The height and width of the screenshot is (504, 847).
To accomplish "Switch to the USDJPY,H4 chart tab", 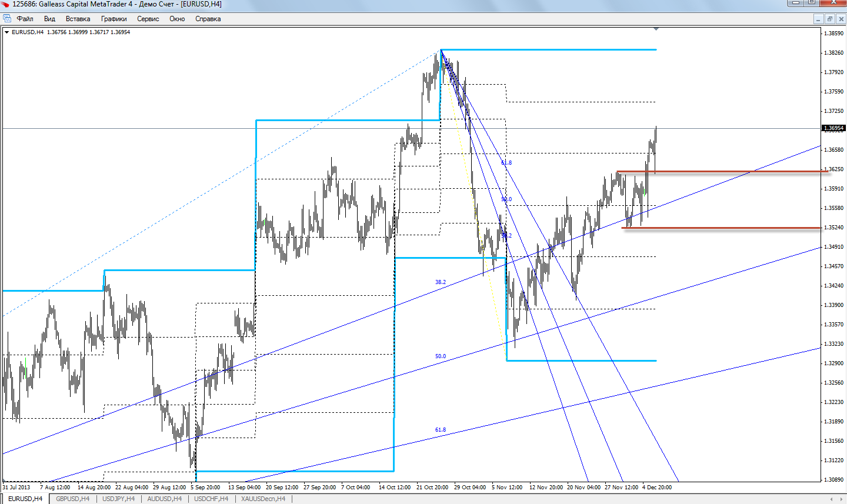I will (118, 499).
